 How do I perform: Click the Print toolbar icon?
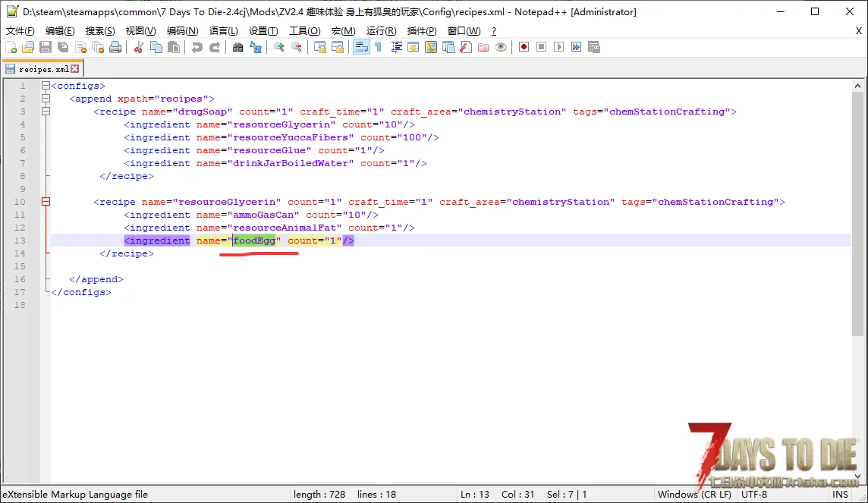coord(115,47)
